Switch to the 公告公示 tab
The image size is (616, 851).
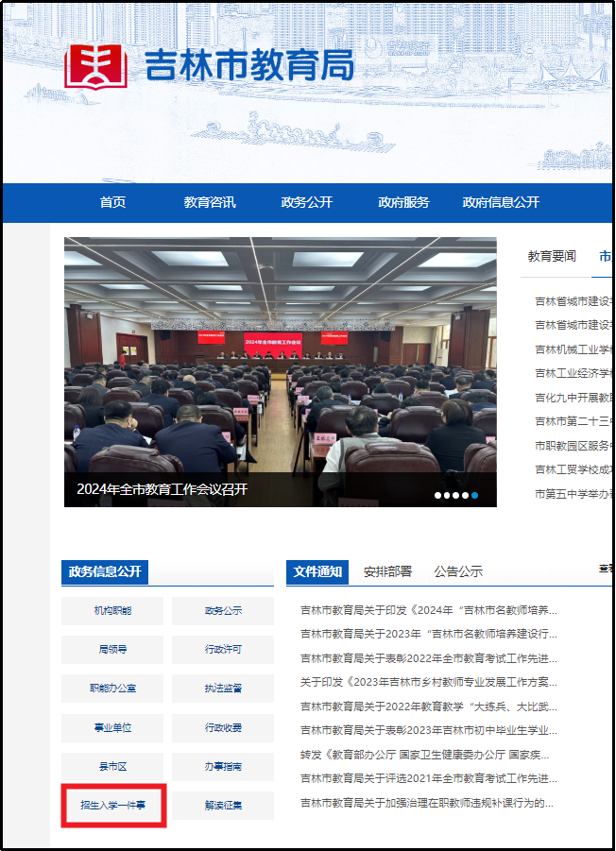point(458,571)
